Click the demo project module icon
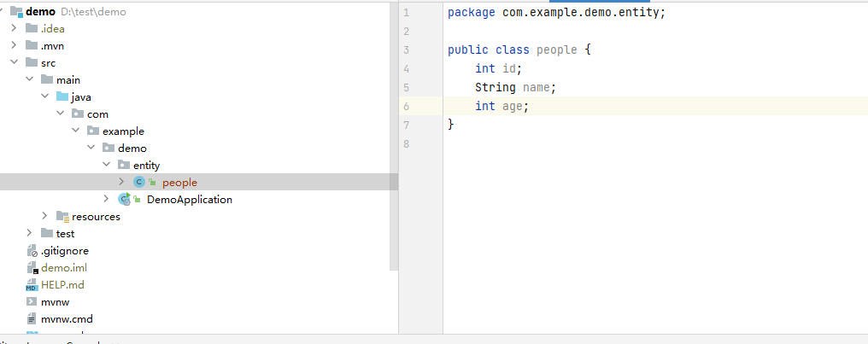Screen dimensions: 868x344 (x=15, y=11)
